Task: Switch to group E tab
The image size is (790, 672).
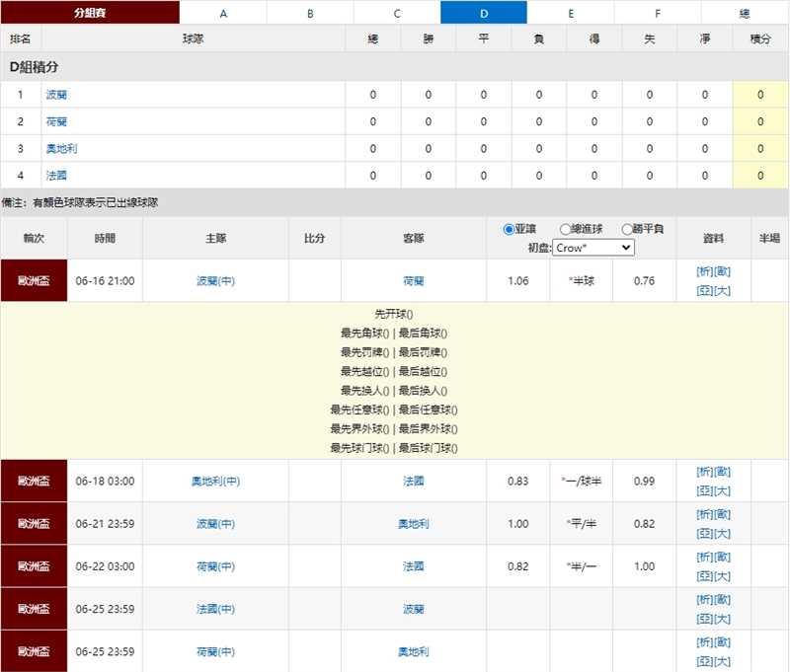Action: tap(571, 13)
